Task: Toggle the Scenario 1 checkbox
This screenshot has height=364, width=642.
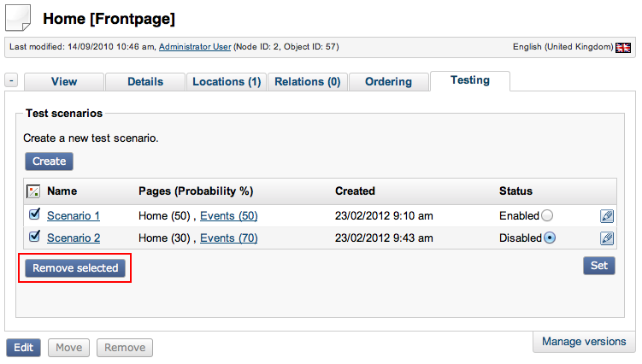Action: pos(34,215)
